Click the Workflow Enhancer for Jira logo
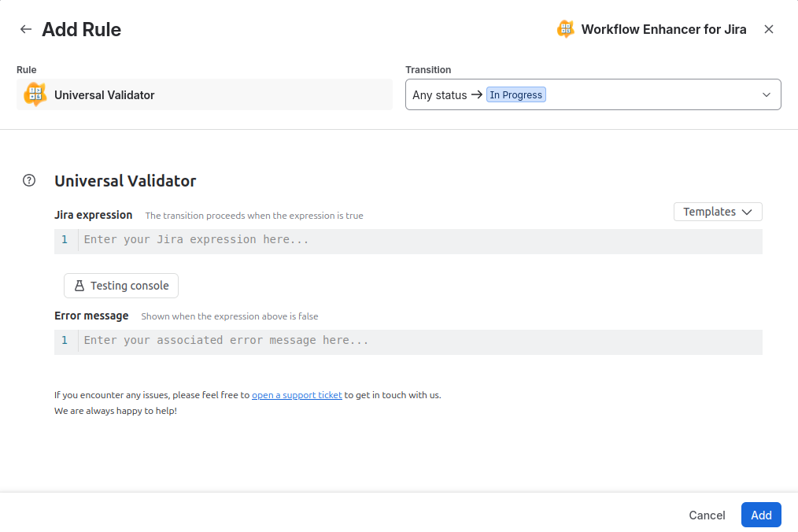798x532 pixels. (565, 29)
